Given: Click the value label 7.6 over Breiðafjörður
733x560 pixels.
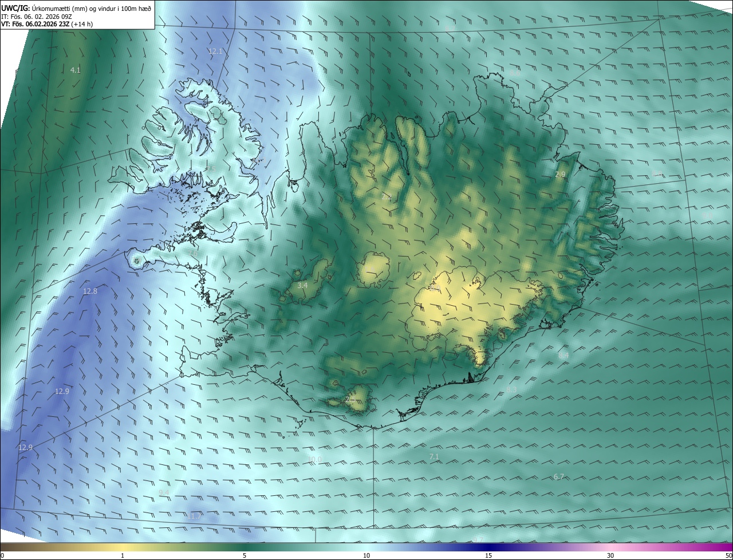Looking at the screenshot, I should tap(194, 254).
